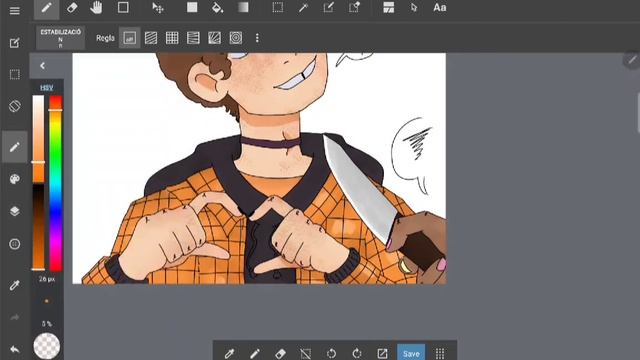
Task: Pick the Eyedropper in bottom shortcut bar
Action: pos(229,353)
